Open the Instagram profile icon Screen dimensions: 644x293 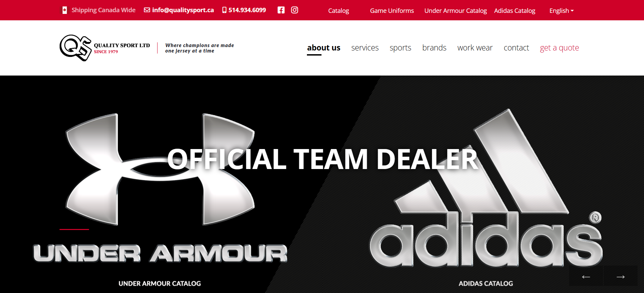[x=295, y=10]
